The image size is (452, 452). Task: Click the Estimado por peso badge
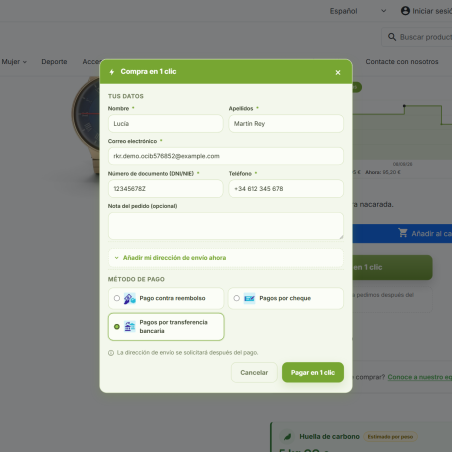390,437
